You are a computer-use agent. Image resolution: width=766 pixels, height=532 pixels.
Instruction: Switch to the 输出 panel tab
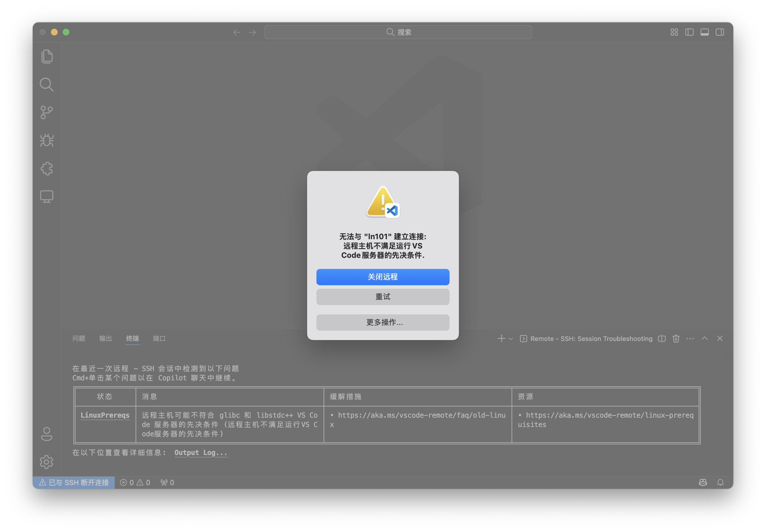point(105,338)
